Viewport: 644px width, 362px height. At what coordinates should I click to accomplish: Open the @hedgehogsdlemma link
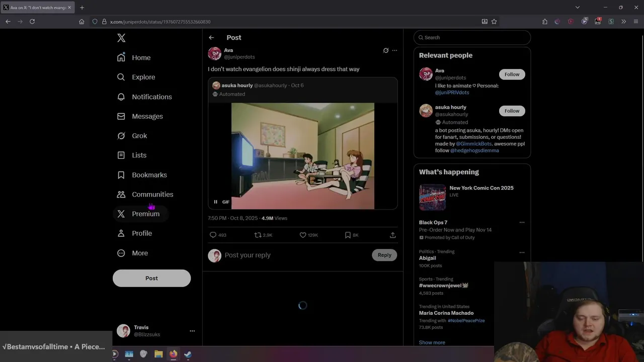point(474,150)
